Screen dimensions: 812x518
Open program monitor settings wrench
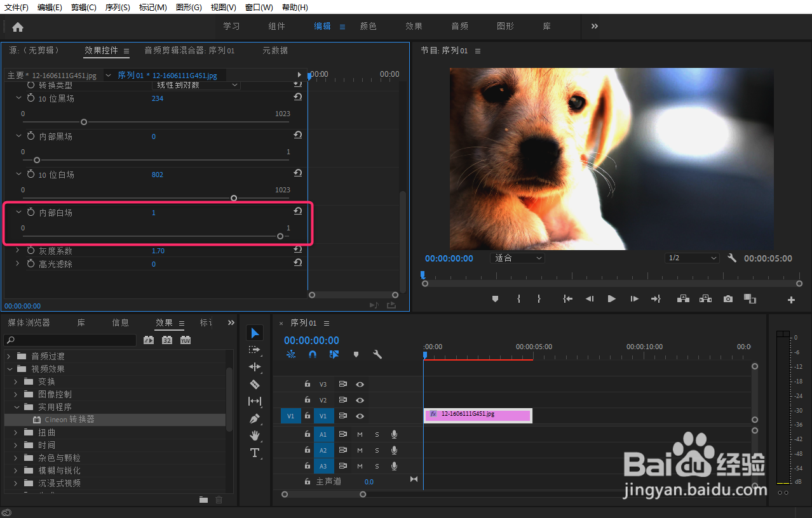731,258
